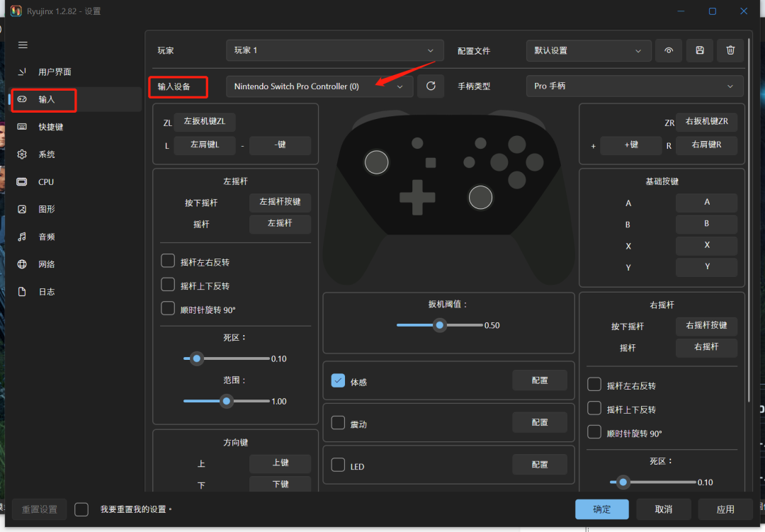Adjust the 扳机阈值 trigger threshold slider

(440, 325)
